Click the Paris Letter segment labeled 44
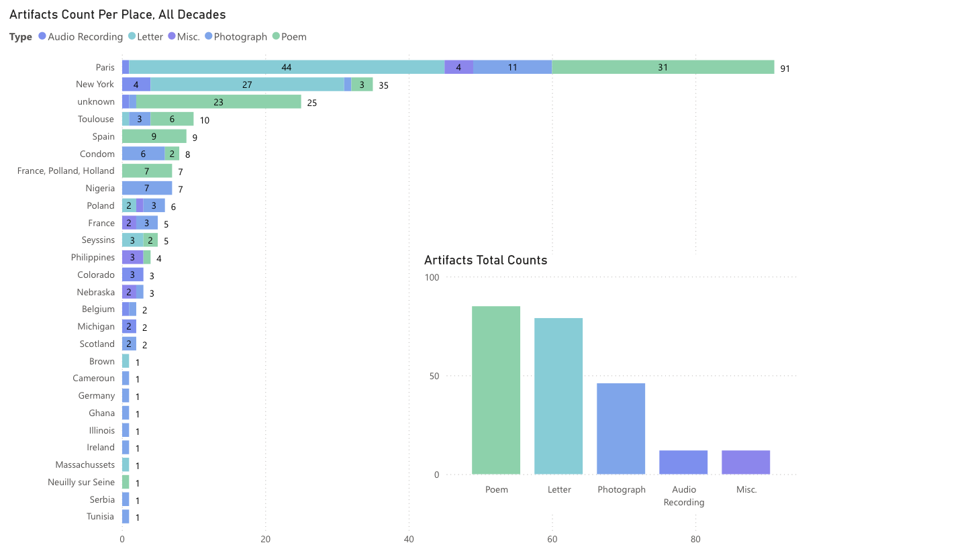 tap(287, 67)
